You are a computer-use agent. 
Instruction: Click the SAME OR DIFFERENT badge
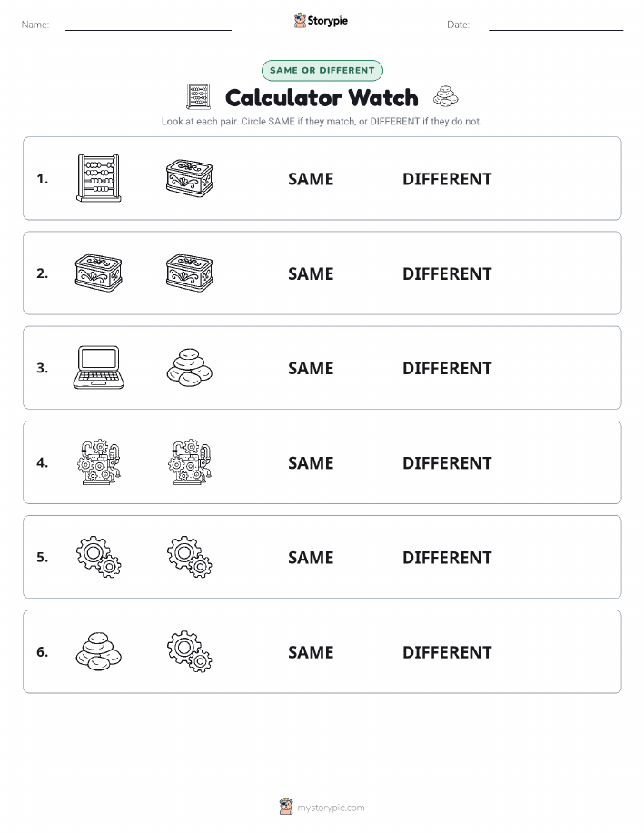pos(322,70)
